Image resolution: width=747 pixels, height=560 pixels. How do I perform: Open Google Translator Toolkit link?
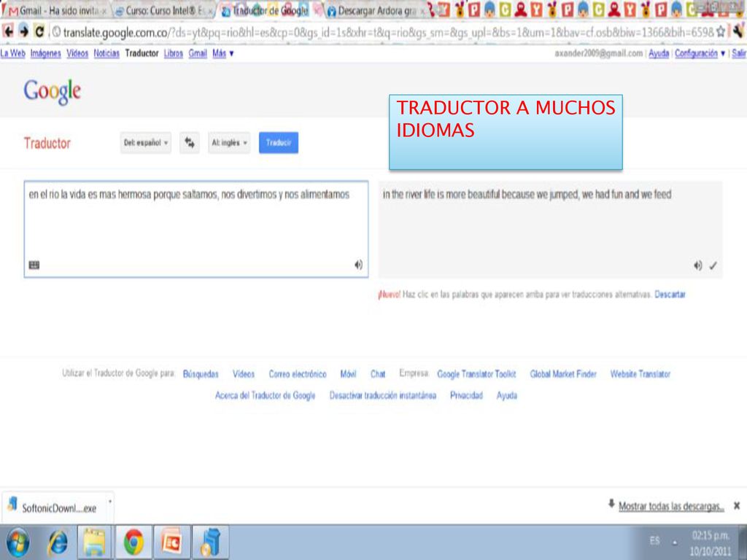[476, 374]
